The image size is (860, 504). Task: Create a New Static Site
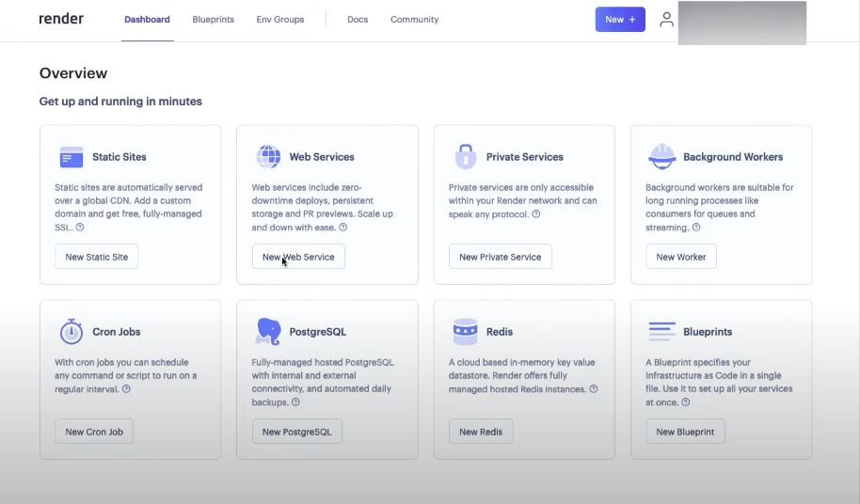[97, 257]
